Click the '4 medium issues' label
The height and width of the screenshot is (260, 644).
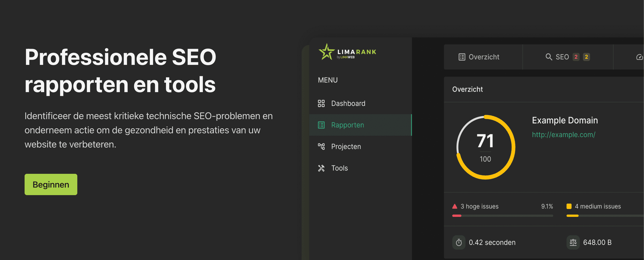(x=598, y=206)
